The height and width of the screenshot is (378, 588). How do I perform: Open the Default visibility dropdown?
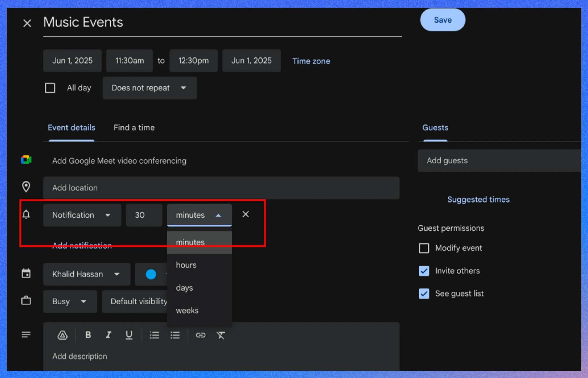135,301
